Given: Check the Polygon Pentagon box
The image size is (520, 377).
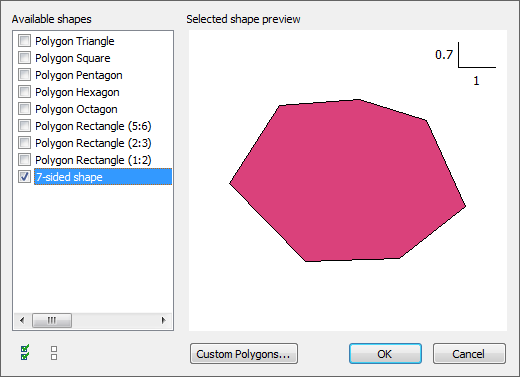Looking at the screenshot, I should pyautogui.click(x=24, y=75).
